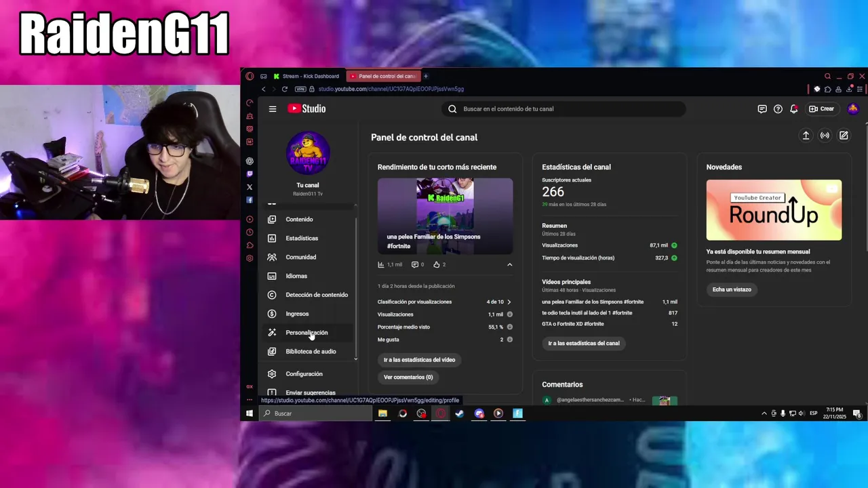The width and height of the screenshot is (868, 488).
Task: Open the Idiomas section
Action: (309, 276)
